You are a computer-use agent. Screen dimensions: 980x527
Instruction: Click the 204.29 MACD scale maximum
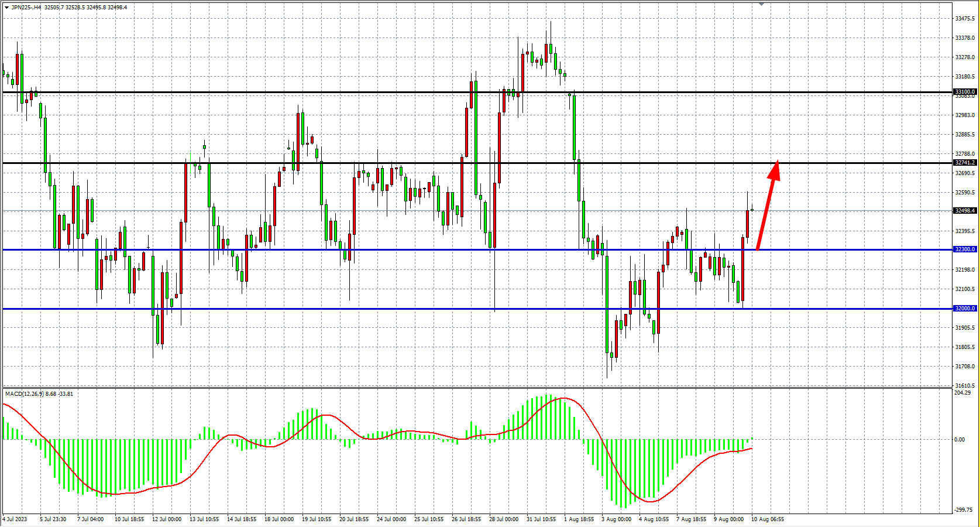click(x=962, y=393)
